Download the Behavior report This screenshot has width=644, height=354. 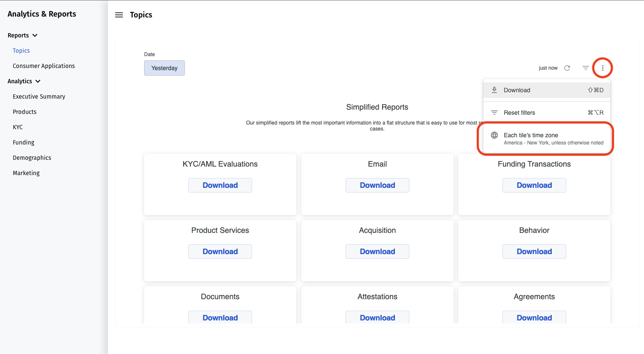pos(534,252)
